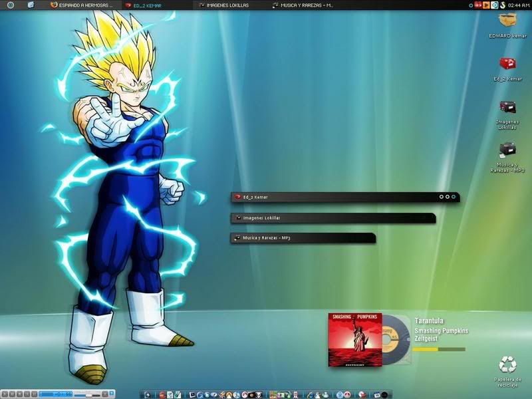Open the orange triangle dock icon
This screenshot has width=532, height=399.
(229, 395)
